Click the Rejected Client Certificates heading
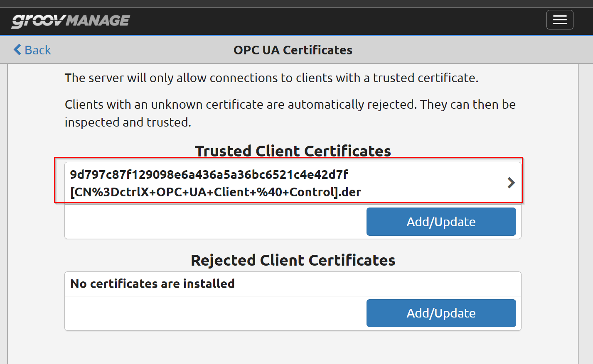 pos(293,260)
